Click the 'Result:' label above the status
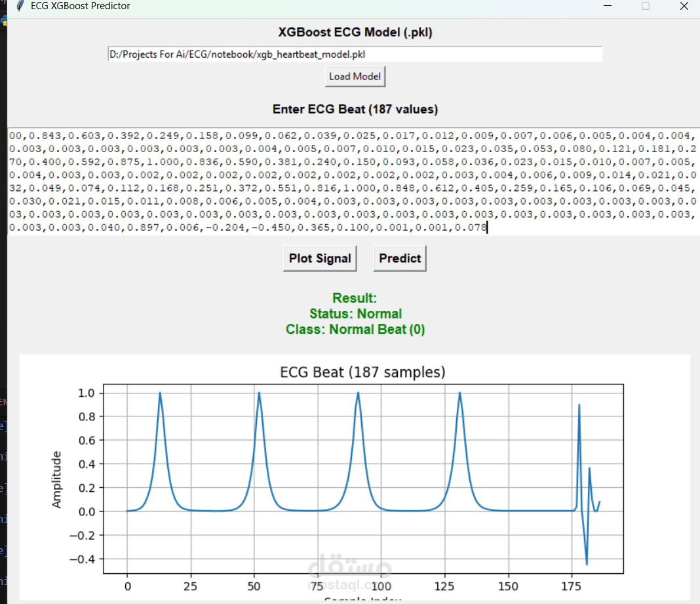700x604 pixels. (x=355, y=298)
